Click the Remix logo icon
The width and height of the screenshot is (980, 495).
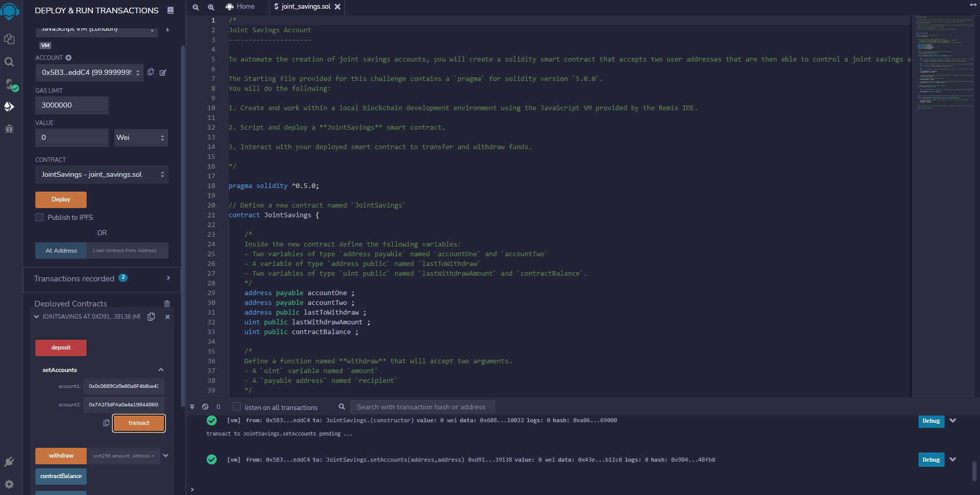10,10
